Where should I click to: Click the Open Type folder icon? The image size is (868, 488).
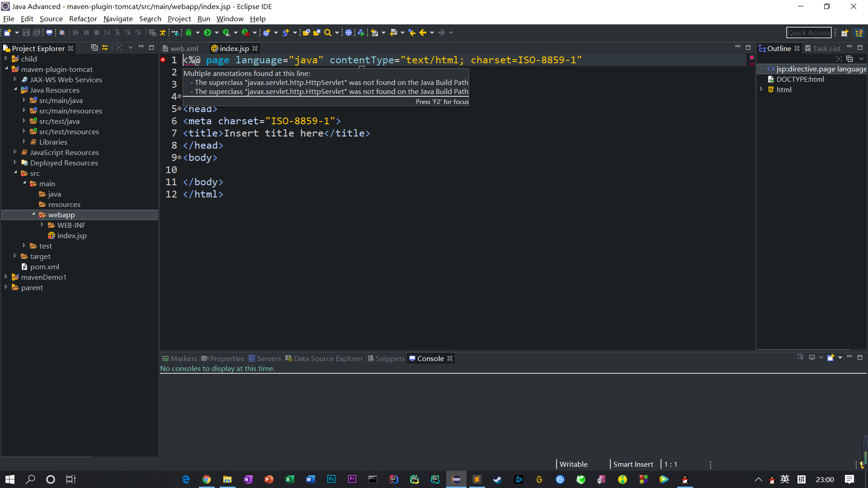tap(307, 33)
